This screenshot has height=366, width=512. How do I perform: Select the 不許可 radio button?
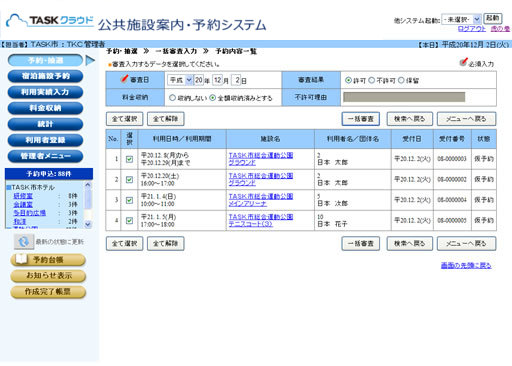pyautogui.click(x=371, y=80)
